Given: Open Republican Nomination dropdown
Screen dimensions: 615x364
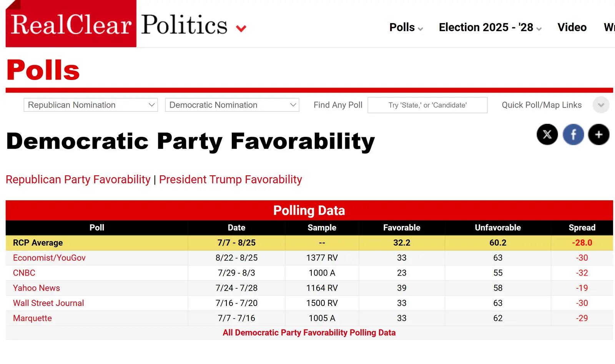Looking at the screenshot, I should coord(91,105).
